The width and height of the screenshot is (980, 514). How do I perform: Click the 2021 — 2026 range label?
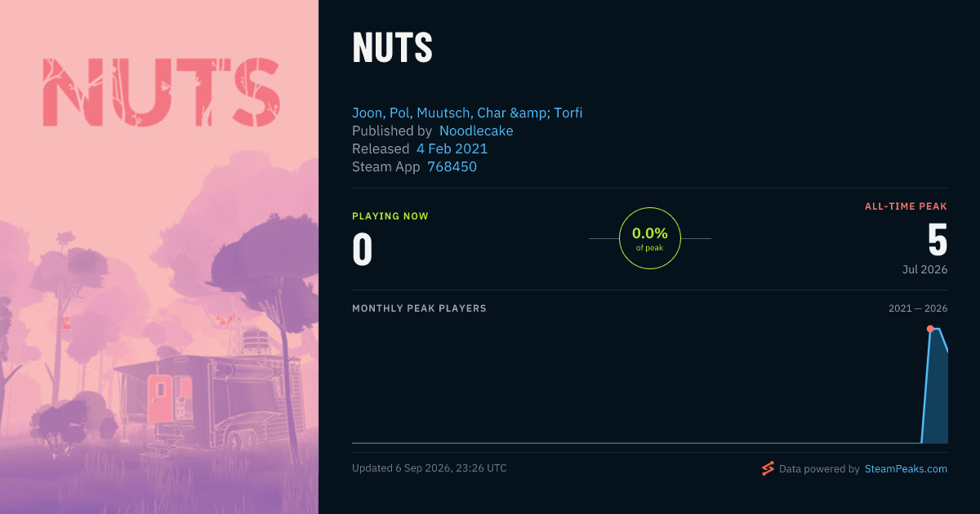[x=918, y=308]
